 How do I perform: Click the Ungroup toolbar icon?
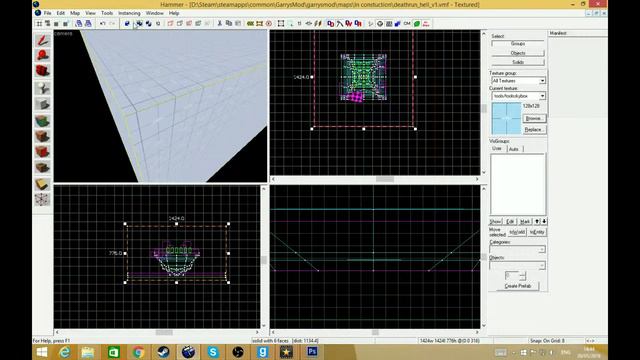[149, 24]
